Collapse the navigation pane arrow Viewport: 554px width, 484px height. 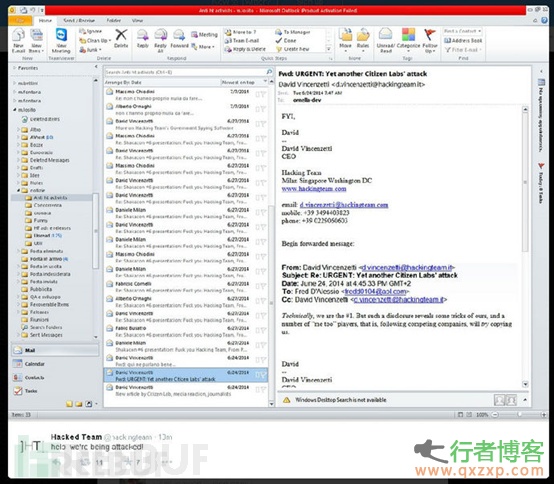(x=96, y=66)
